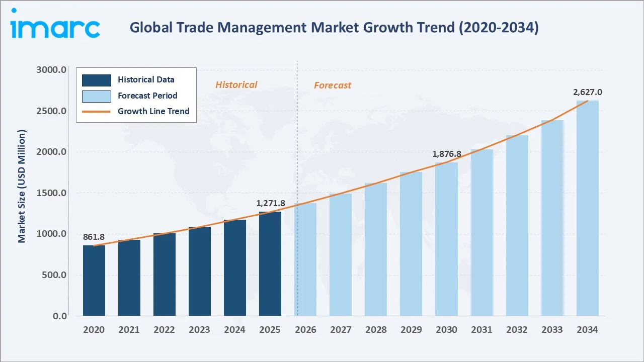Click the 2030 year label on x-axis
Screen dimensions: 644x362
[446, 329]
